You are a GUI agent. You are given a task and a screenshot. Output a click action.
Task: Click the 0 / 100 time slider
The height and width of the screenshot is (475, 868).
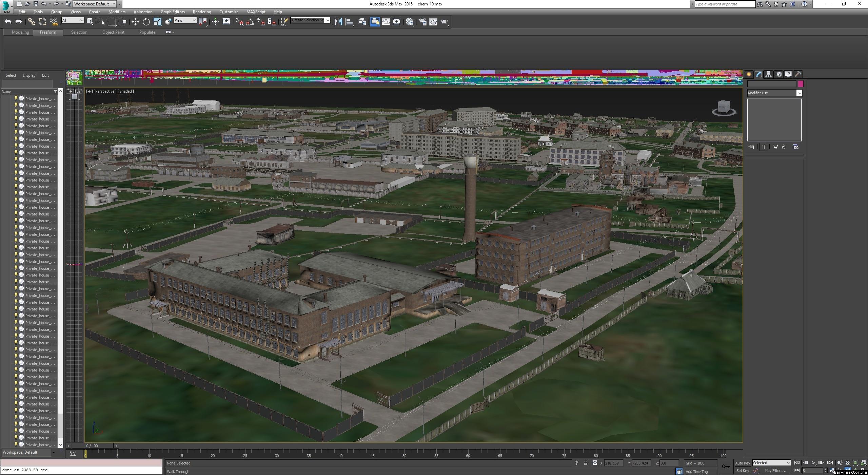[92, 446]
